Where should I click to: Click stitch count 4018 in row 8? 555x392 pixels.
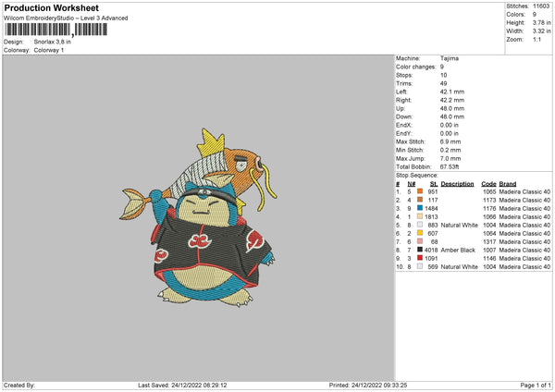tap(431, 251)
